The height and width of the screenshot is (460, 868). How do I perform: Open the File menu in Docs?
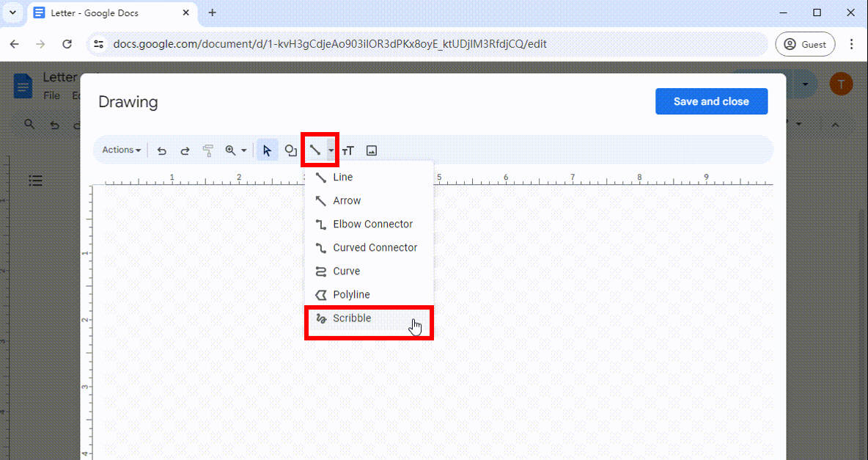pos(51,95)
